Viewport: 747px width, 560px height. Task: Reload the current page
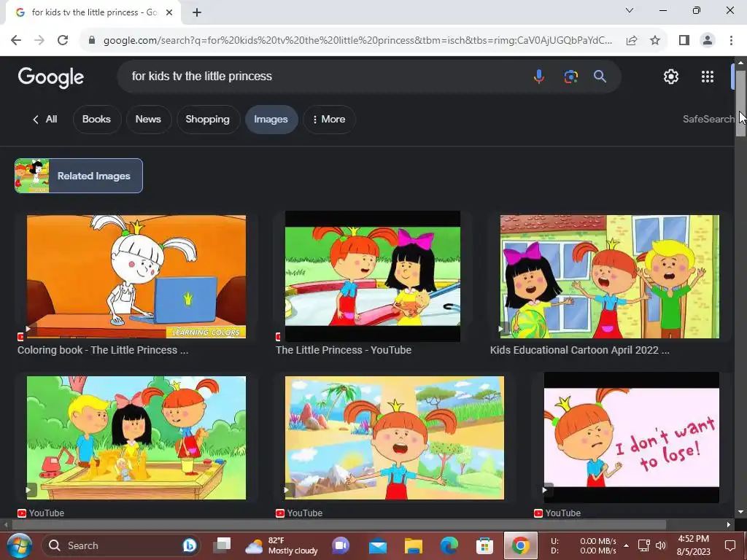click(x=63, y=40)
